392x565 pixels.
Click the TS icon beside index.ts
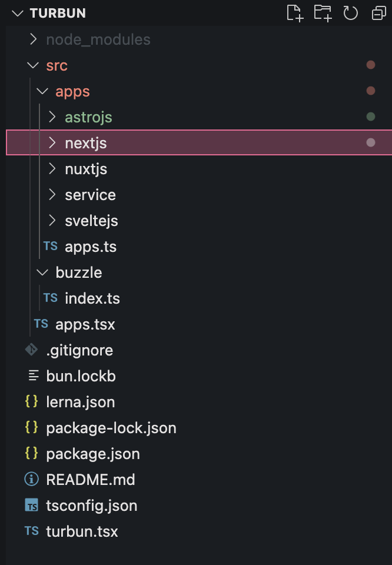[x=51, y=298]
